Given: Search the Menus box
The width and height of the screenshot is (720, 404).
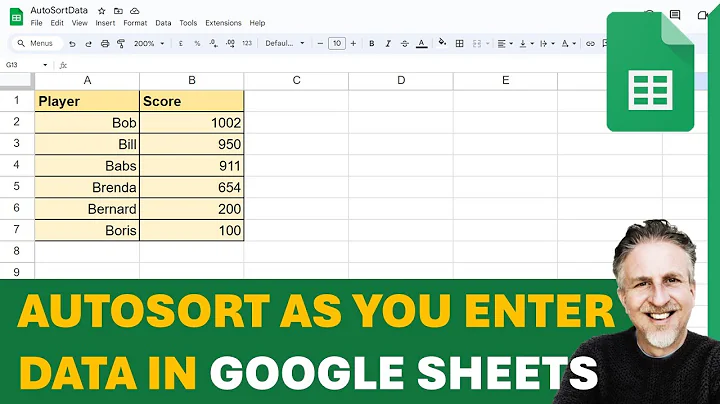Looking at the screenshot, I should (x=37, y=44).
